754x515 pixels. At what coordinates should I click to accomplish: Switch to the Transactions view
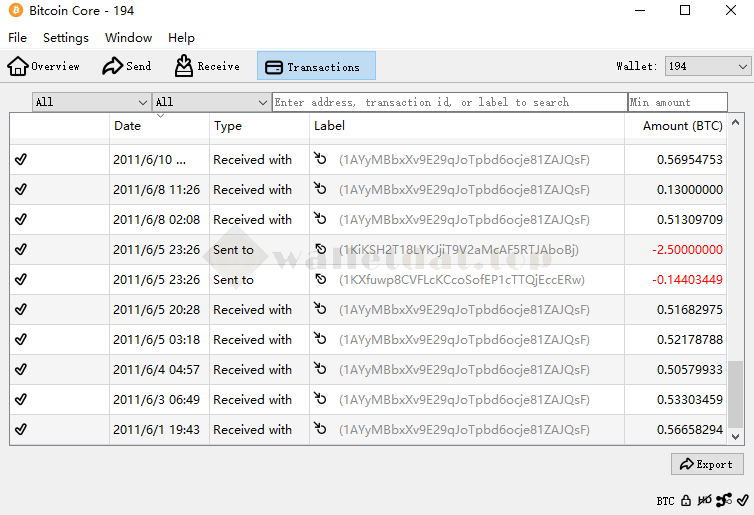(316, 67)
